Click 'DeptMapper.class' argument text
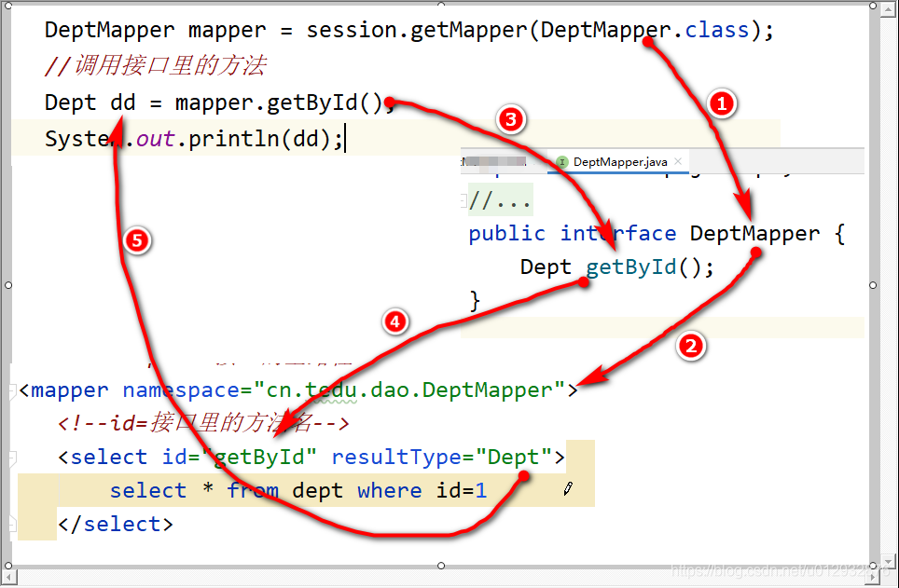 [645, 30]
